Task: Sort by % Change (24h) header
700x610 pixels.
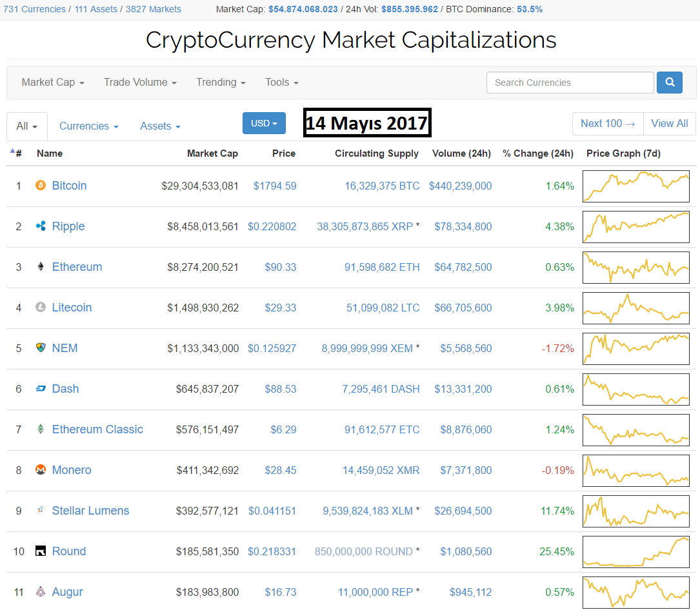Action: [538, 153]
